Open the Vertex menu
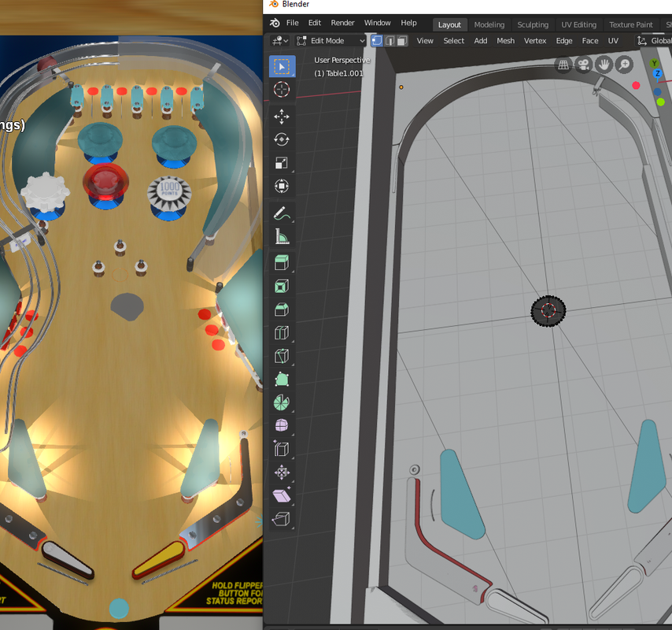 (535, 41)
